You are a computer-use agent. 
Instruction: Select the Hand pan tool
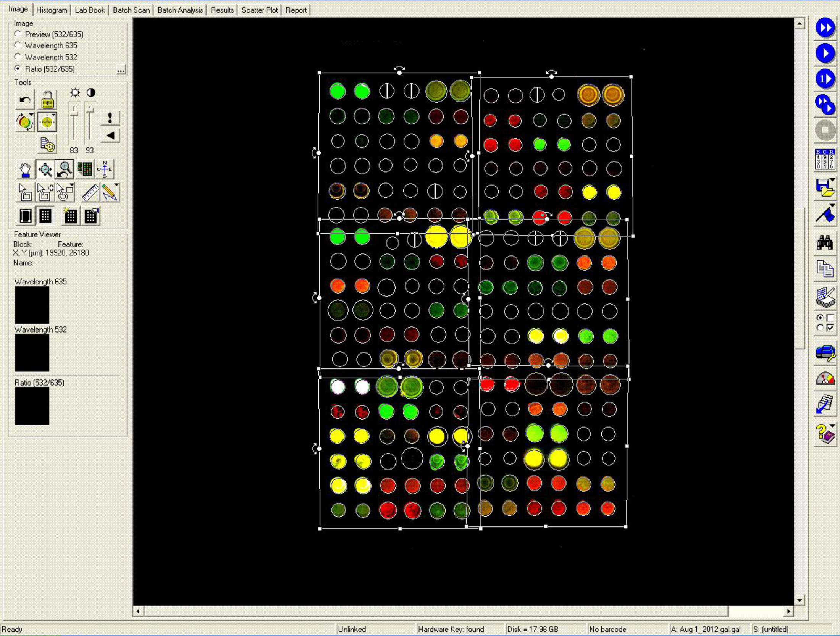[x=25, y=169]
